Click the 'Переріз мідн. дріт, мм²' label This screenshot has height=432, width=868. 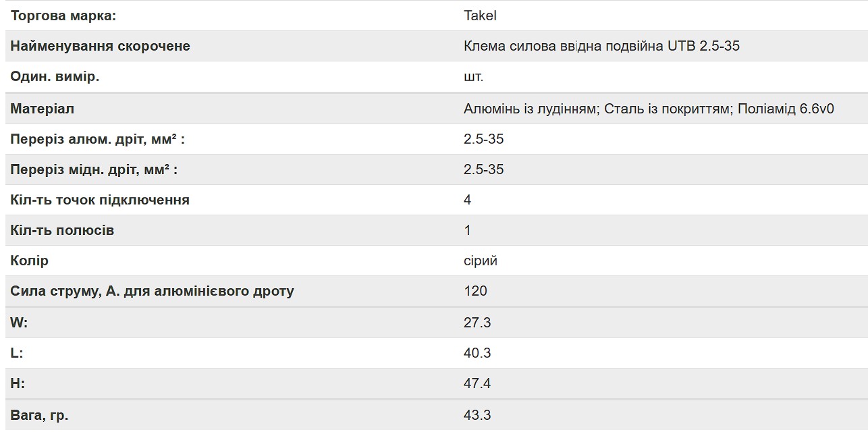click(x=94, y=169)
